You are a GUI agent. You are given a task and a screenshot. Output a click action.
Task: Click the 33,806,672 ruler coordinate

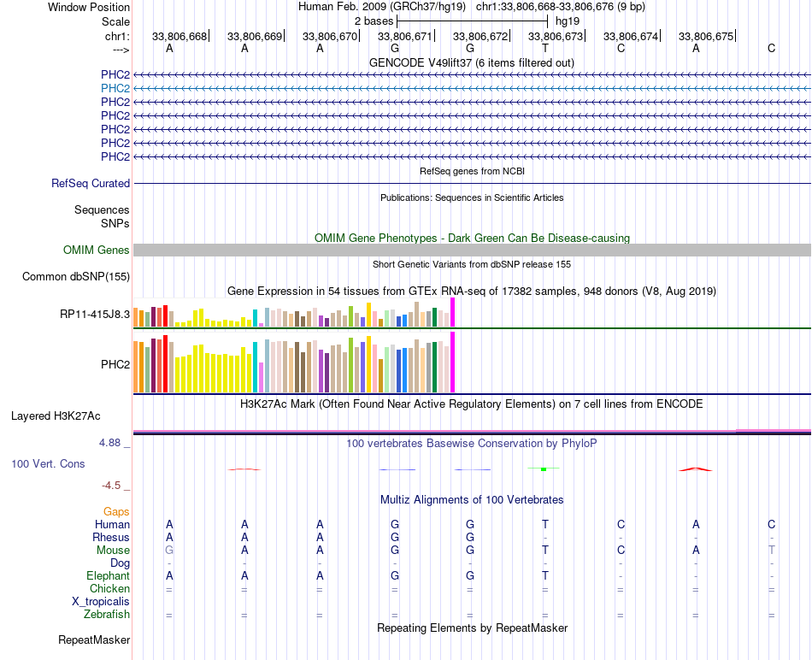(x=480, y=36)
